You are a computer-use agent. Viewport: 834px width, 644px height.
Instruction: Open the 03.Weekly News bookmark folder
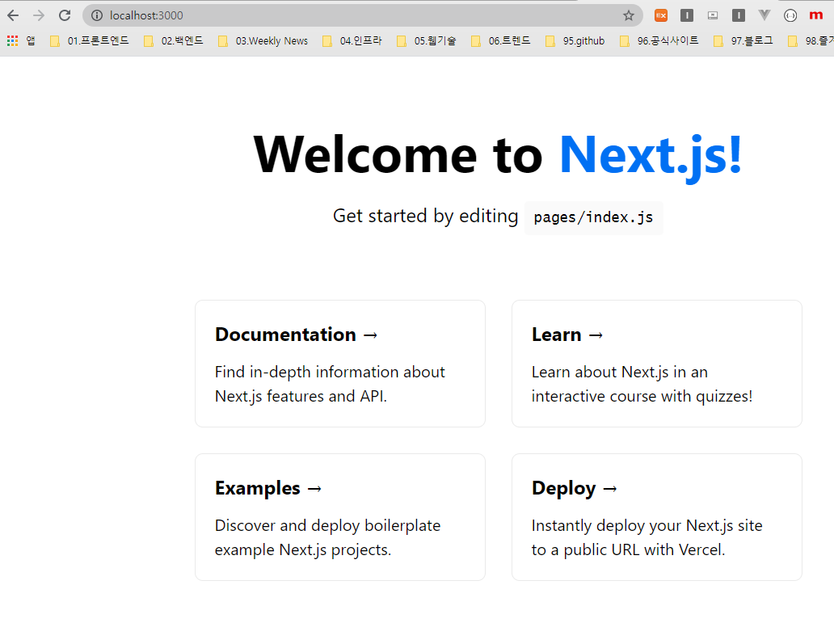tap(263, 41)
